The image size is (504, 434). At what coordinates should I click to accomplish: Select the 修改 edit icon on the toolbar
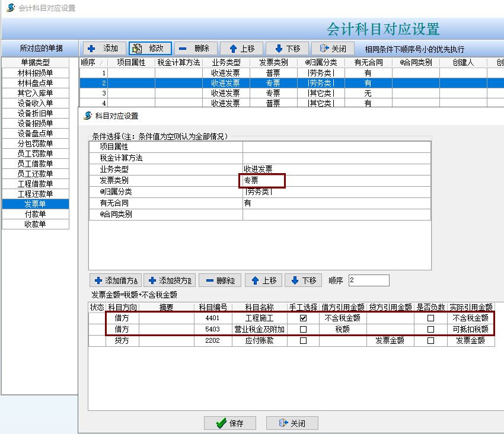136,49
